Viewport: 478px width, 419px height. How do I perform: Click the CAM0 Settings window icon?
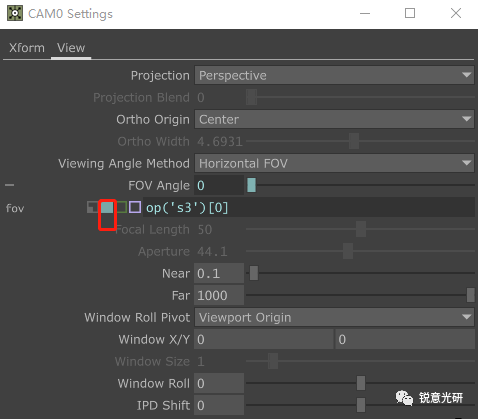click(15, 13)
